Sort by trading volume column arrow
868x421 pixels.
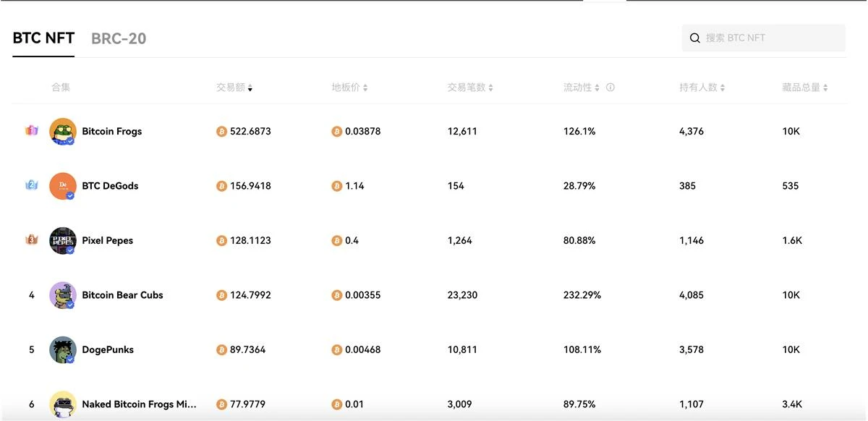[250, 88]
